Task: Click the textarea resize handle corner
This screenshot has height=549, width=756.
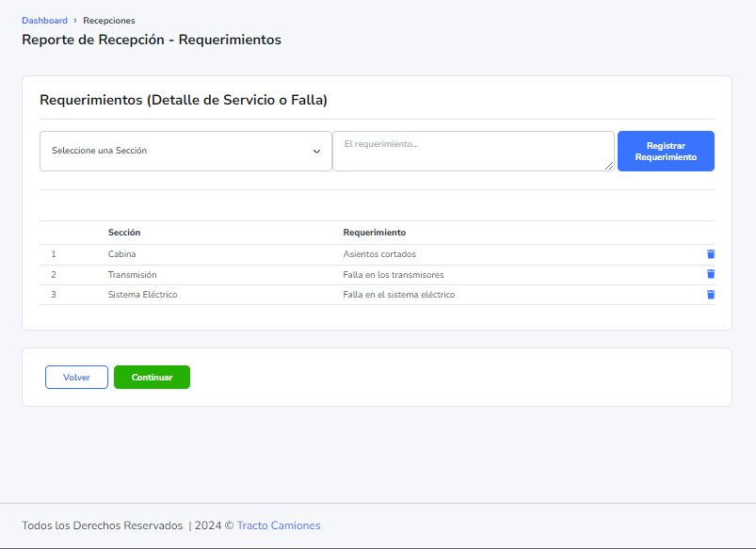Action: 609,166
